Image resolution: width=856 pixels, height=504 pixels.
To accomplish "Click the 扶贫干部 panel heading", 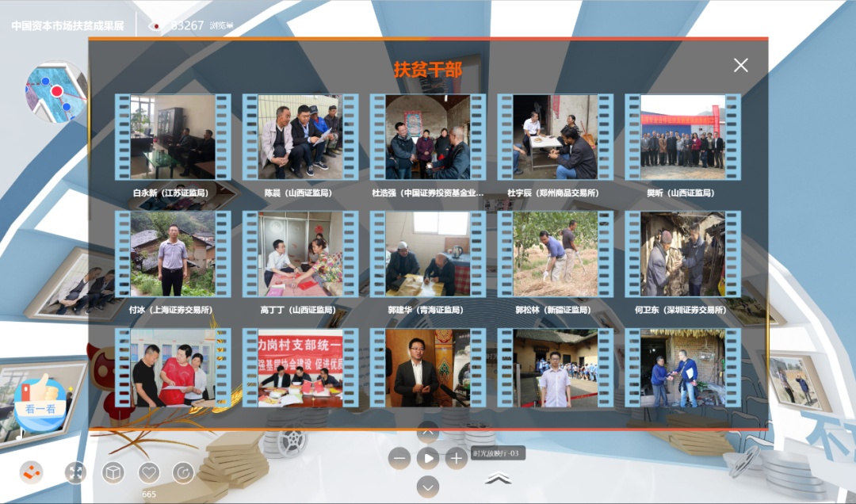I will 428,70.
